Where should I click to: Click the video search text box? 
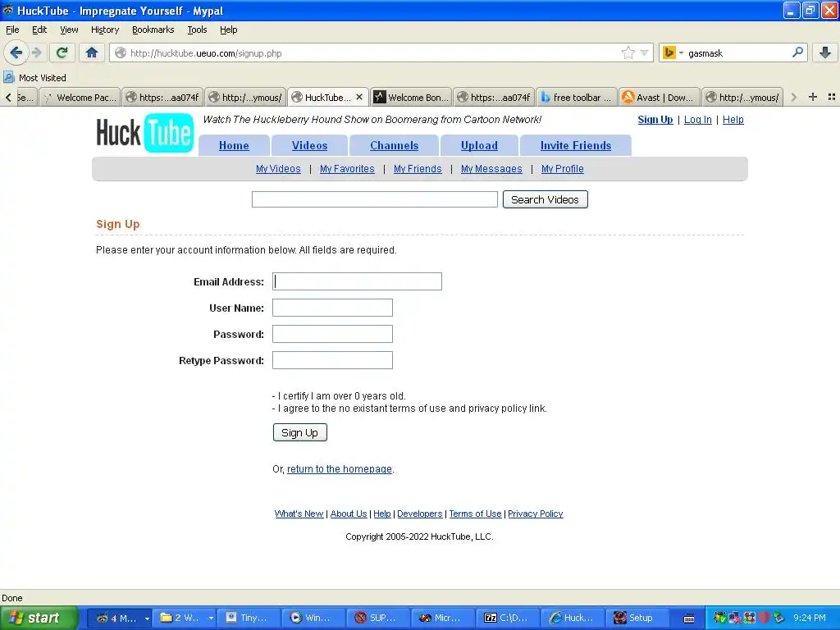coord(374,199)
